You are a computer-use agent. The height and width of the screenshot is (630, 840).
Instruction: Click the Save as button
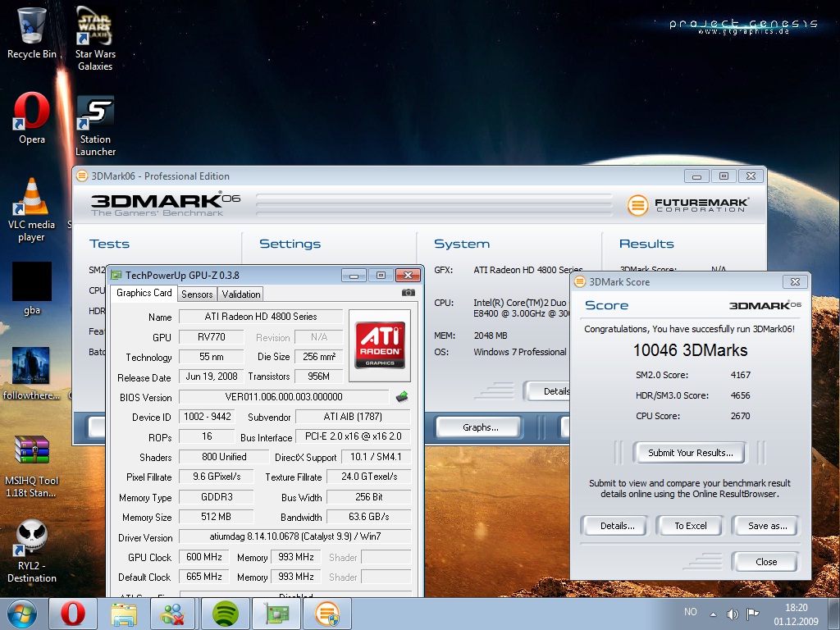[x=767, y=526]
